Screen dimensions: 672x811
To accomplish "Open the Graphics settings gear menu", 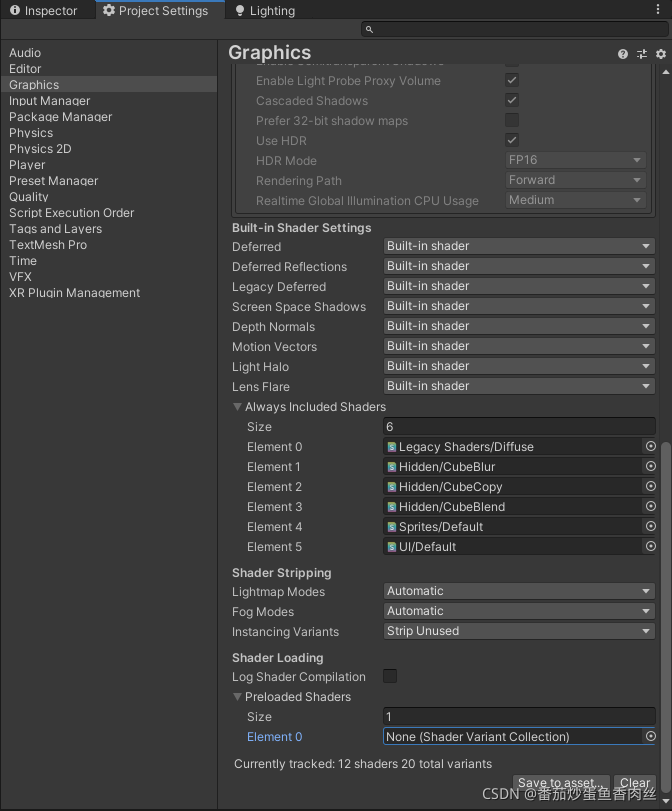I will (x=661, y=54).
